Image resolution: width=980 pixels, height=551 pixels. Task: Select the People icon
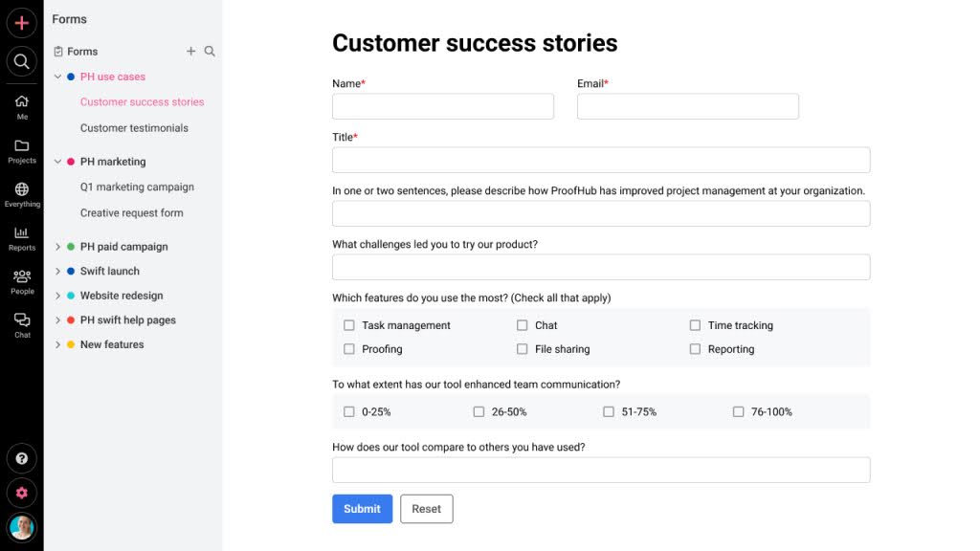[21, 277]
